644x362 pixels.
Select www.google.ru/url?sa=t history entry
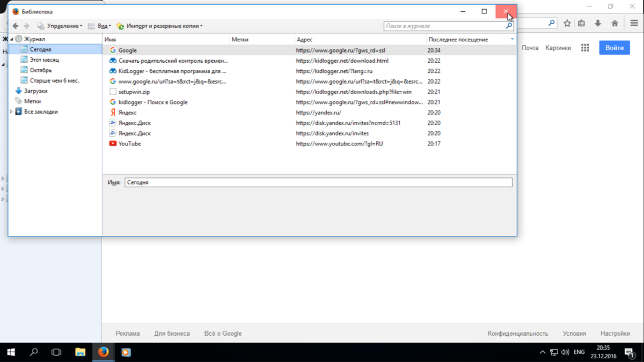[x=310, y=82]
